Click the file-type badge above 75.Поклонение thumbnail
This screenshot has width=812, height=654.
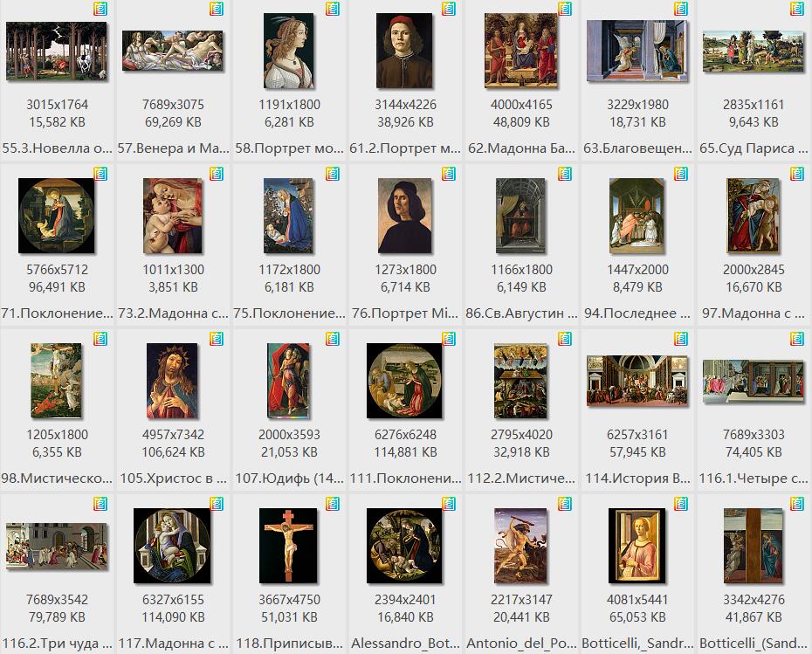[x=333, y=174]
